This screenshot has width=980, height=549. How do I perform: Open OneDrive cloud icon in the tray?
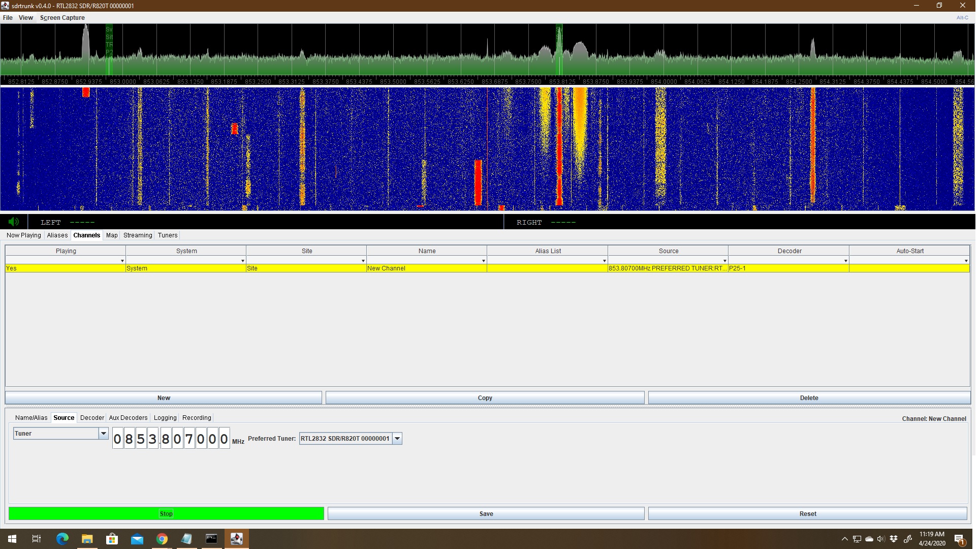[x=869, y=539]
